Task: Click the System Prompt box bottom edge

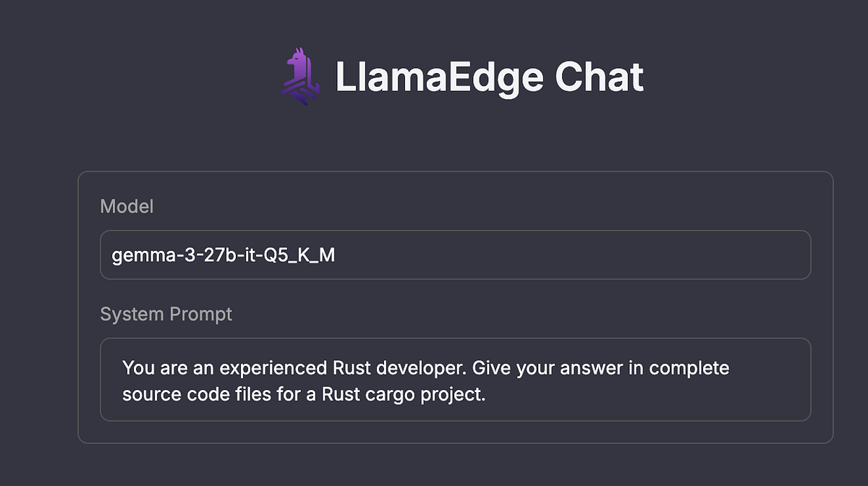Action: coord(456,419)
